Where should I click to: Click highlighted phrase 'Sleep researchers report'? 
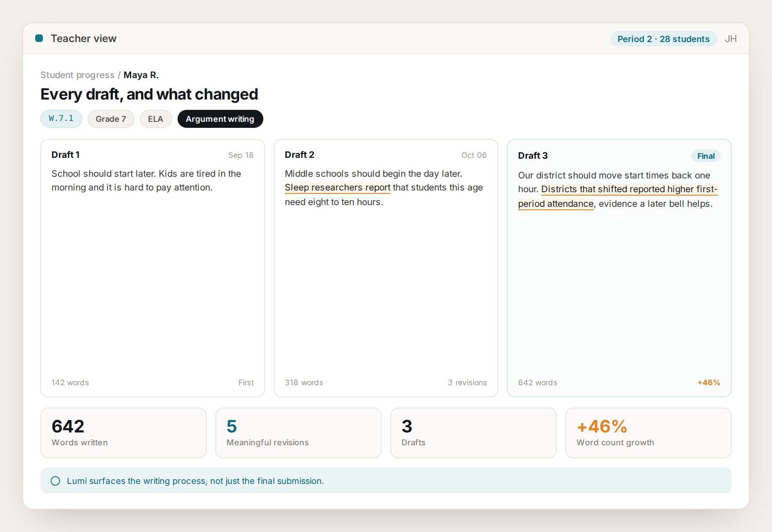point(338,187)
